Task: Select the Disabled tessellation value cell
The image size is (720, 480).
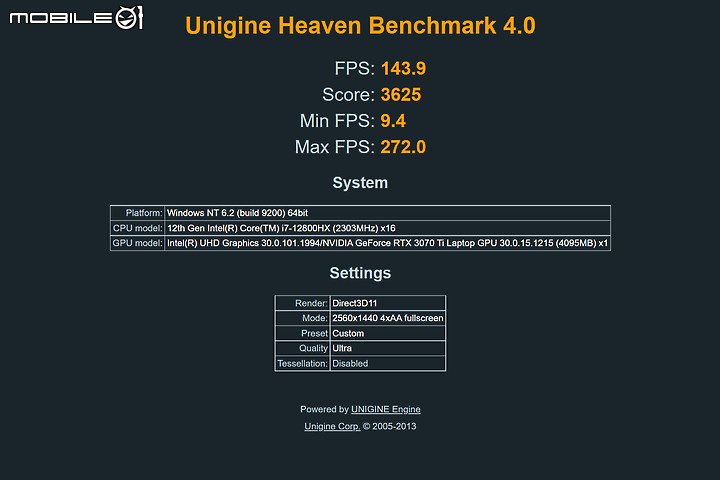Action: [x=388, y=363]
